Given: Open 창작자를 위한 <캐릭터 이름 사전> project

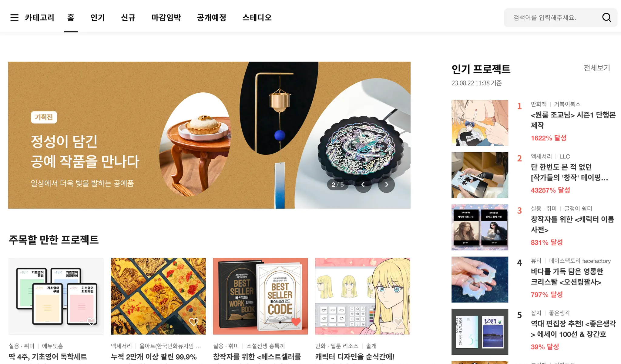Looking at the screenshot, I should pyautogui.click(x=572, y=224).
